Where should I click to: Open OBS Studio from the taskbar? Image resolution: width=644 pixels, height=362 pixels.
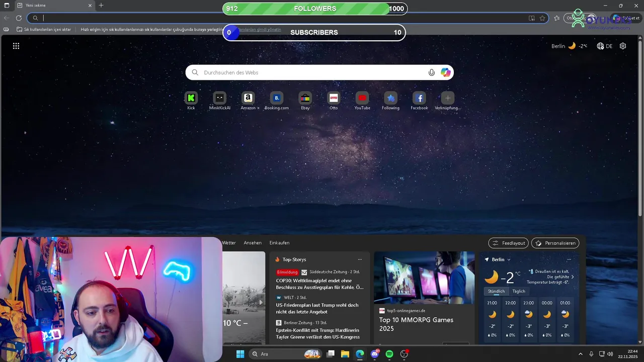coord(404,354)
